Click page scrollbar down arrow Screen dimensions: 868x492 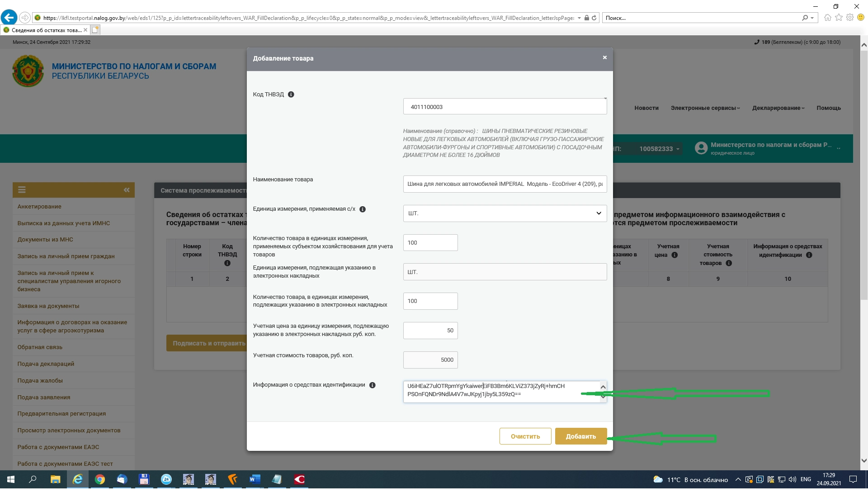pyautogui.click(x=864, y=461)
